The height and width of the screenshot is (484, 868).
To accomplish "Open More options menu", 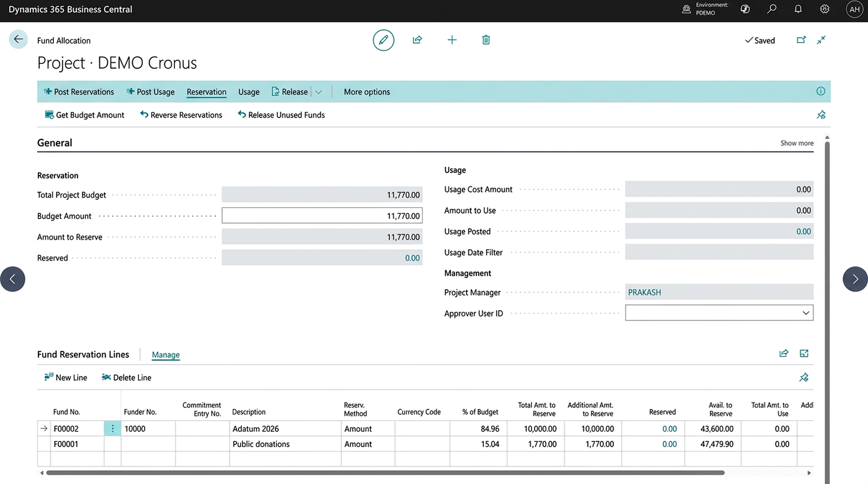I will click(367, 92).
